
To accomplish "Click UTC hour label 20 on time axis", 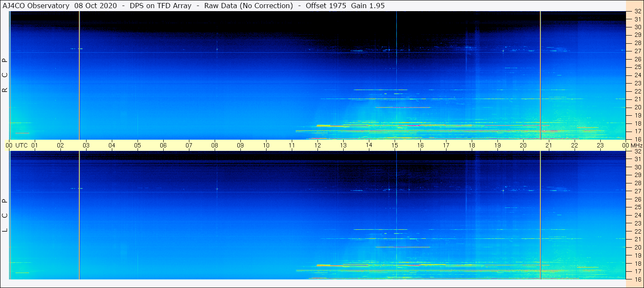I will click(x=523, y=145).
